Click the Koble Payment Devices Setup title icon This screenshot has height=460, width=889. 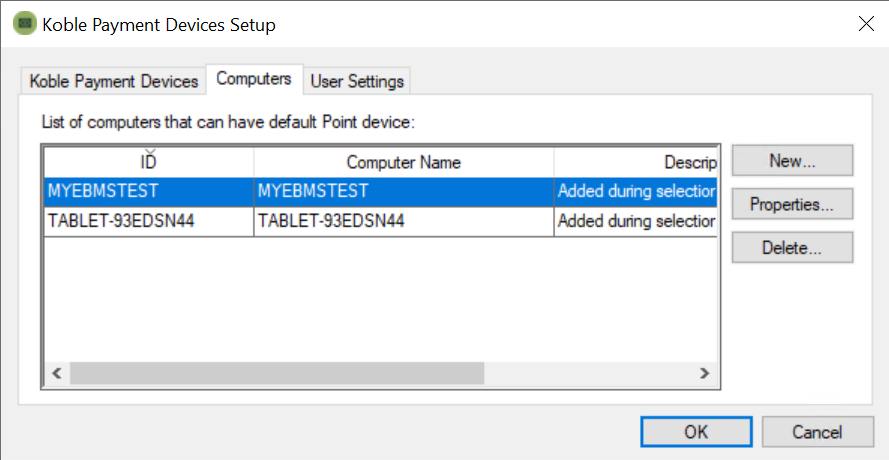pyautogui.click(x=24, y=24)
